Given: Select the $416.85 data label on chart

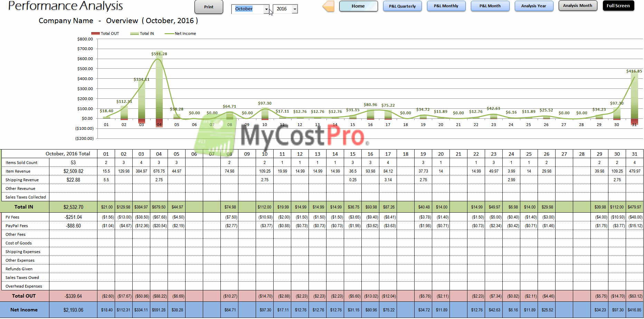Looking at the screenshot, I should coord(634,71).
